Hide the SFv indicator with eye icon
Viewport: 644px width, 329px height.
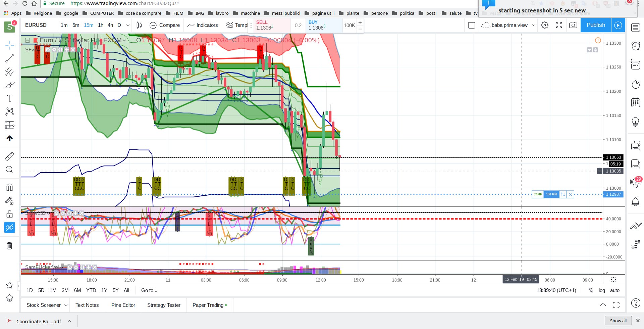(48, 50)
